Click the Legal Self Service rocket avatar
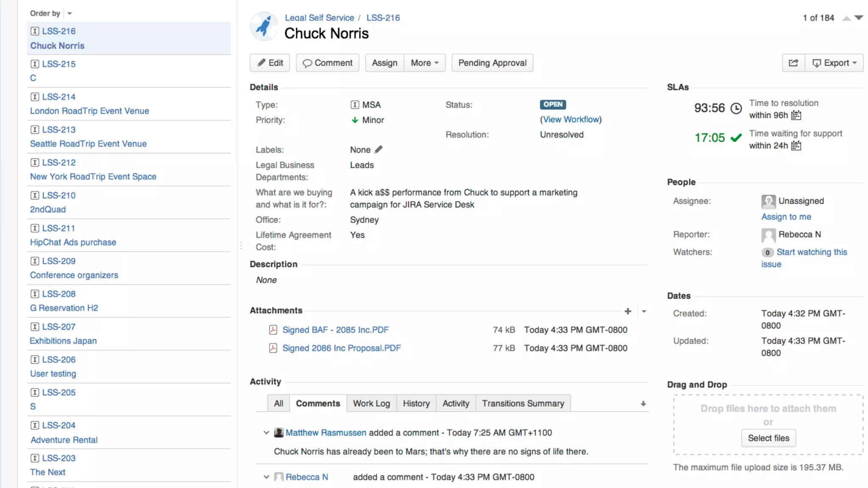The width and height of the screenshot is (868, 488). pos(264,26)
